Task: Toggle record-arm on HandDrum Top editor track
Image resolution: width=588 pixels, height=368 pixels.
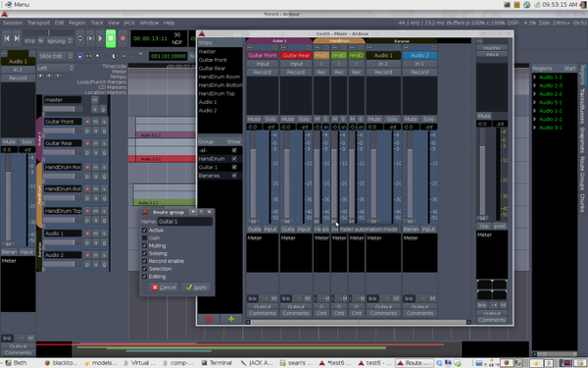Action: [x=87, y=211]
